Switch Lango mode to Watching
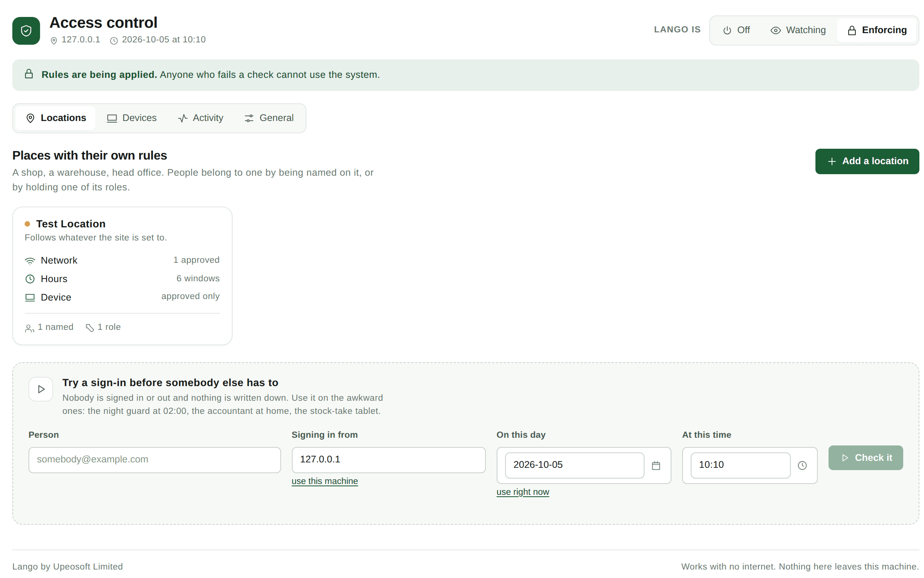The image size is (924, 578). 798,30
